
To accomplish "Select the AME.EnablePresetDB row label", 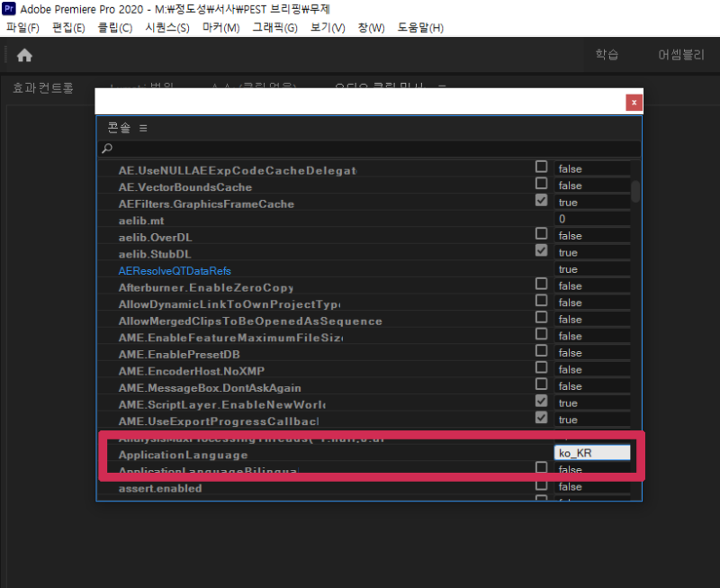I will click(179, 355).
